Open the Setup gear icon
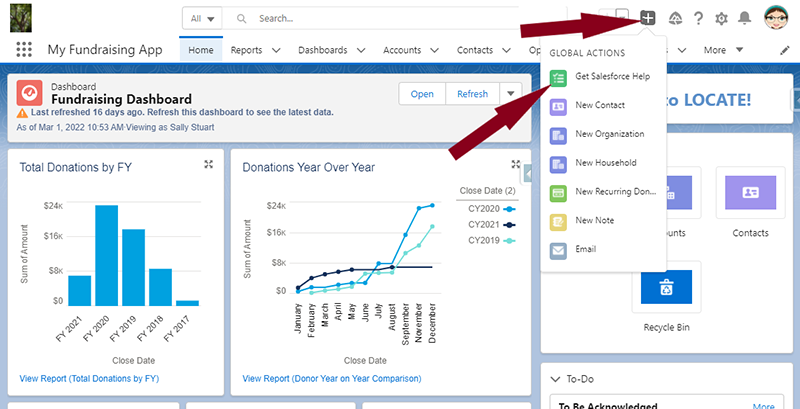Image resolution: width=800 pixels, height=409 pixels. tap(721, 19)
